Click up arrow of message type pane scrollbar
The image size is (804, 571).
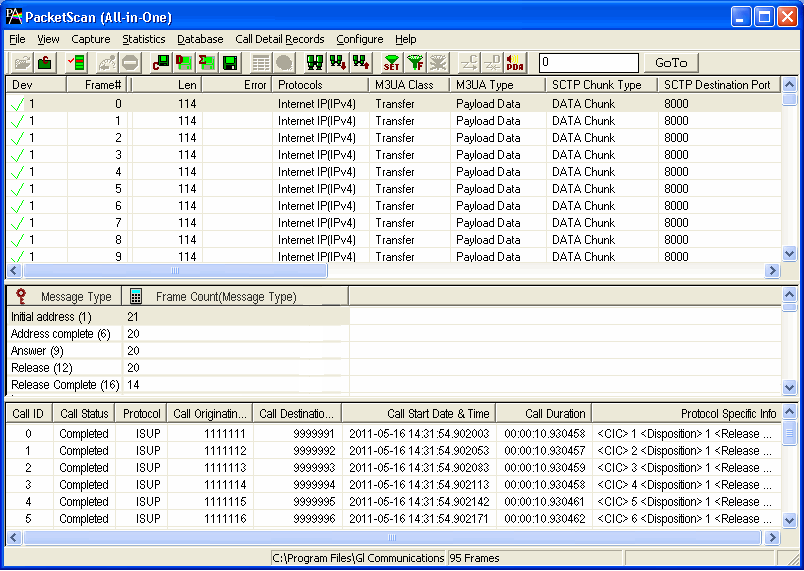coord(790,294)
